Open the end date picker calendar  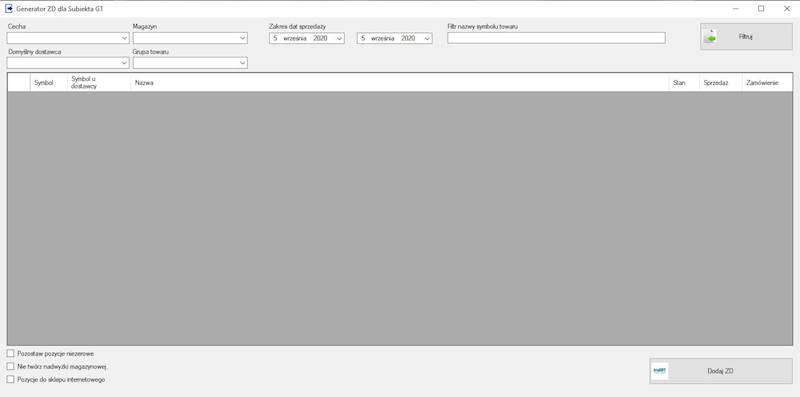(x=427, y=38)
